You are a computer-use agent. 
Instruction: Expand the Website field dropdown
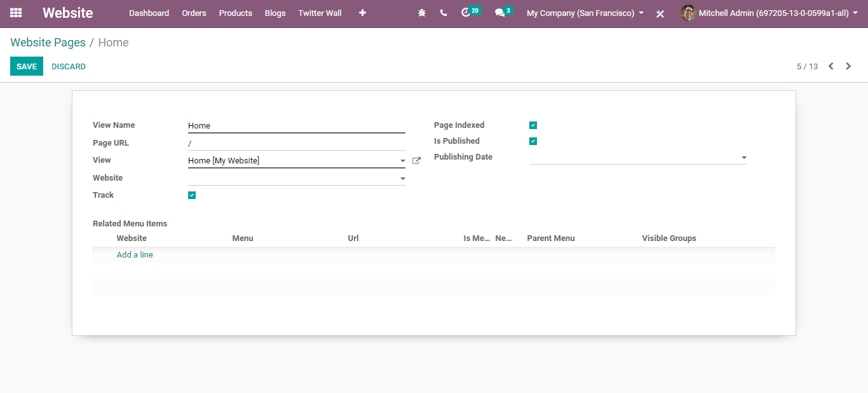pyautogui.click(x=402, y=179)
